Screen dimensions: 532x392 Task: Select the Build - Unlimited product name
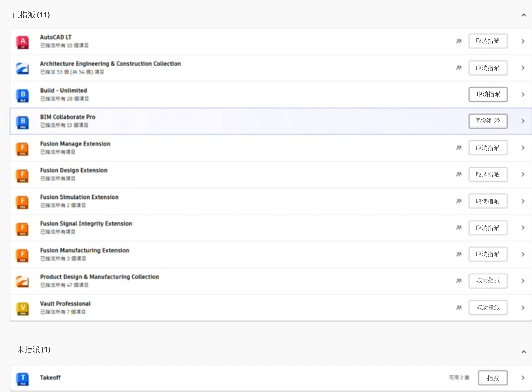click(x=64, y=90)
